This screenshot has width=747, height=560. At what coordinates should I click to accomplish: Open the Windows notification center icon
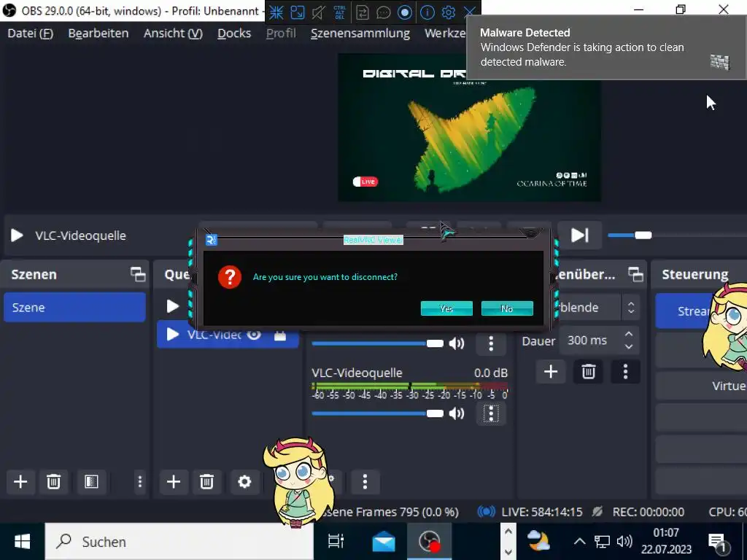[x=718, y=542]
